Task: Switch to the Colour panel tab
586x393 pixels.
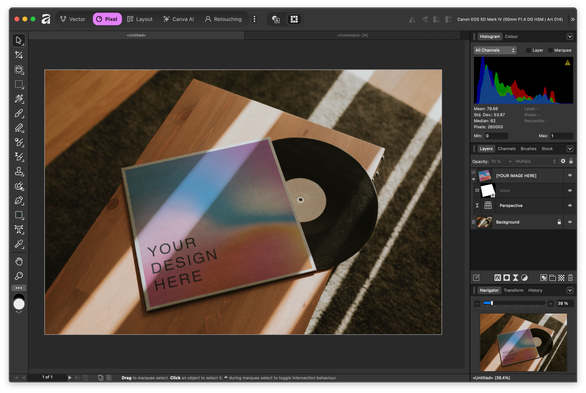Action: pyautogui.click(x=511, y=37)
